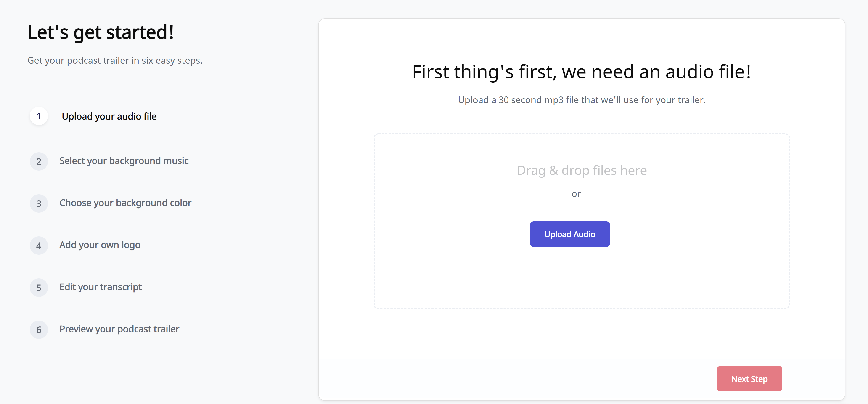Viewport: 868px width, 404px height.
Task: Go to 'Upload your audio file' step
Action: [109, 116]
